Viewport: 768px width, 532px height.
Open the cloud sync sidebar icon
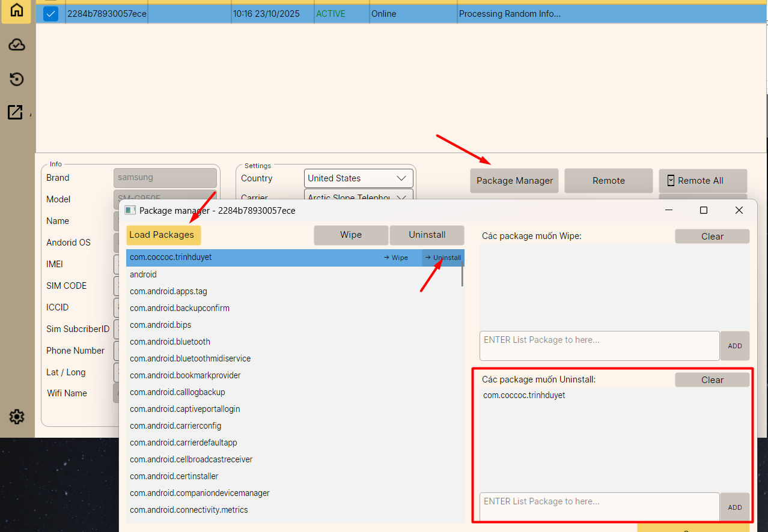(x=17, y=45)
